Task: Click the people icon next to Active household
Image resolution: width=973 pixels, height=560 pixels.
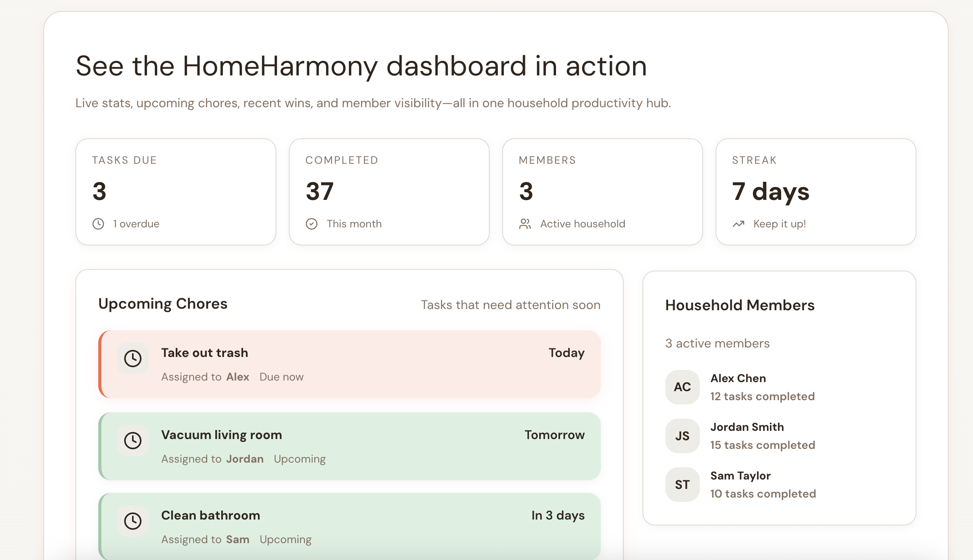Action: point(525,223)
